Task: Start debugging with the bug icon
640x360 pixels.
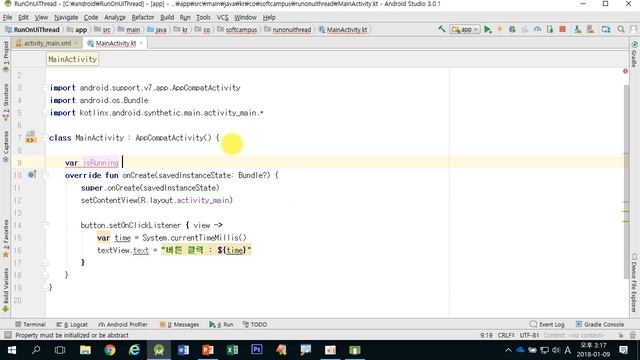Action: point(512,29)
